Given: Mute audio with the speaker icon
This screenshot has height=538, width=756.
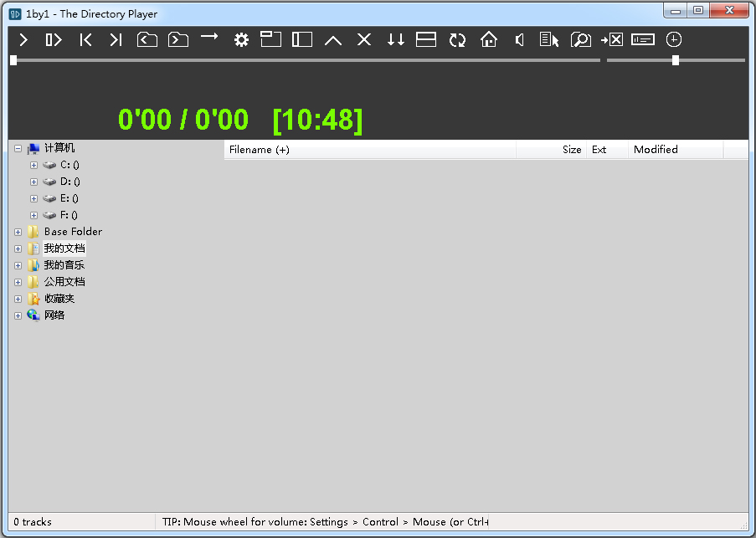Looking at the screenshot, I should (520, 39).
